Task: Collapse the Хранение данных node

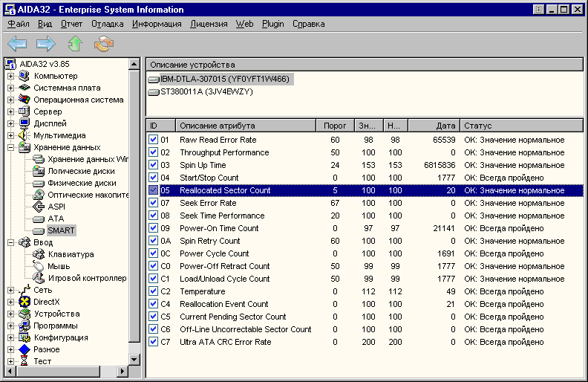Action: point(10,147)
